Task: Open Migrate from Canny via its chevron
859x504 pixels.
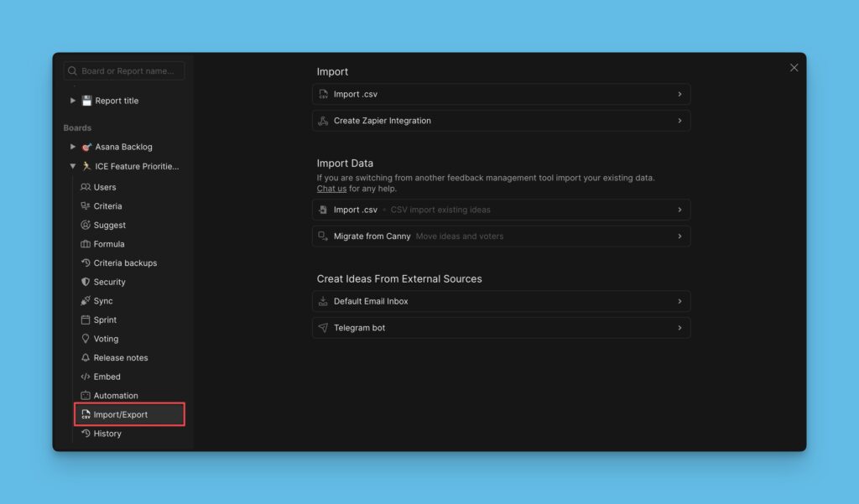Action: point(679,236)
